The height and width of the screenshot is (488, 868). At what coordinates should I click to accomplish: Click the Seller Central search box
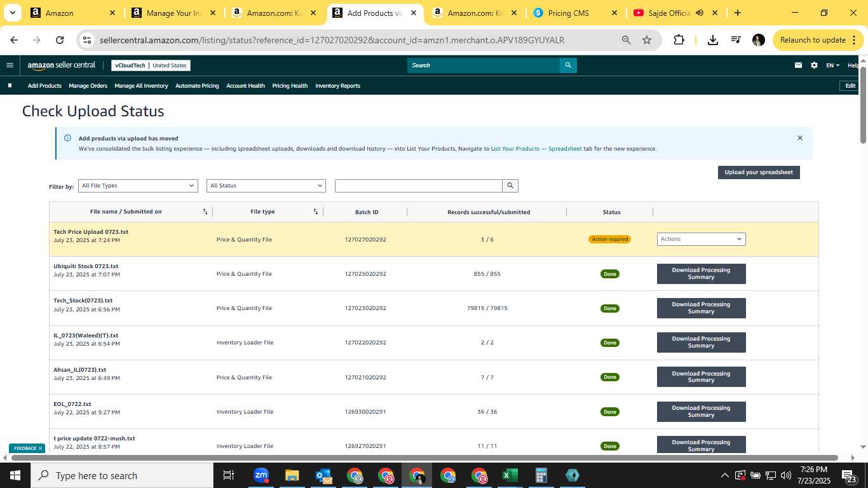[x=484, y=65]
